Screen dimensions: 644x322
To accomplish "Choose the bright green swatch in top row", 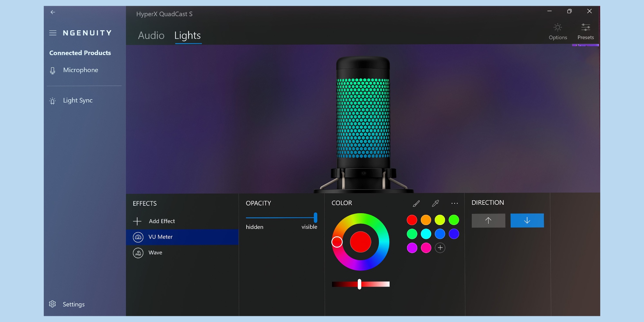I will pos(454,220).
